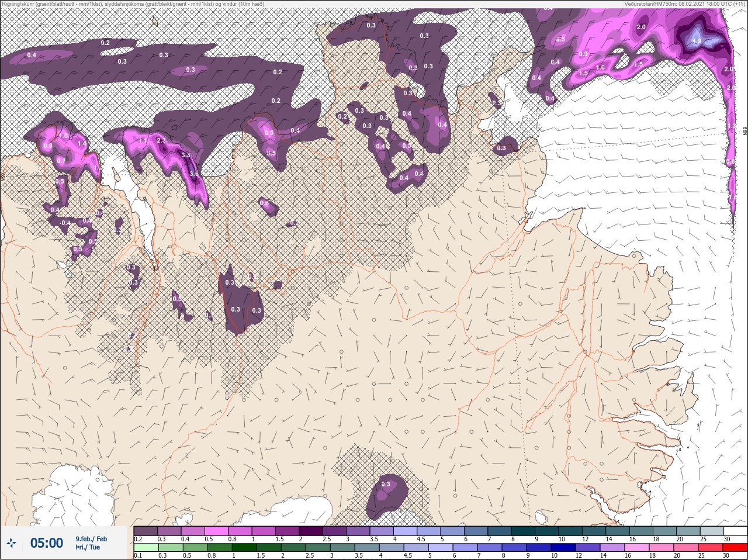Click the 1.1 precipitation value label
The image size is (748, 560).
143,140
